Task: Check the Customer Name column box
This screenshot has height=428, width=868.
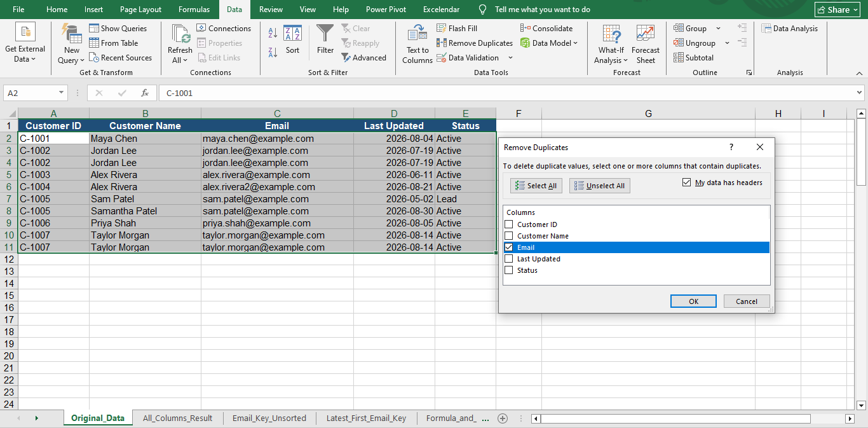Action: 508,236
